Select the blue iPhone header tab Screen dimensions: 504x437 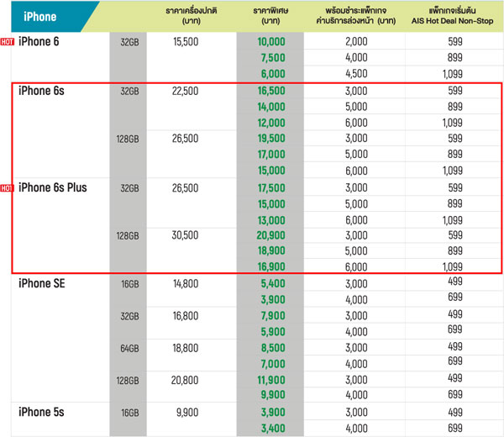click(x=46, y=16)
